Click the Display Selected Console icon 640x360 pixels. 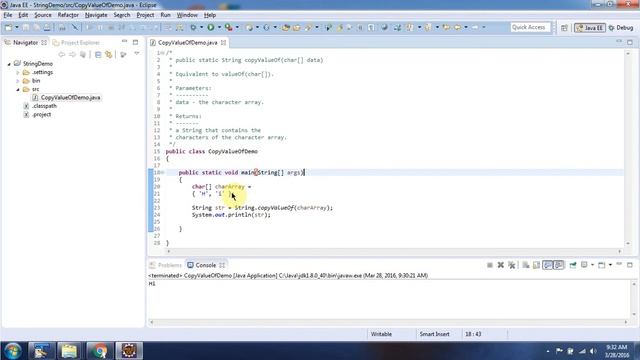pos(584,265)
